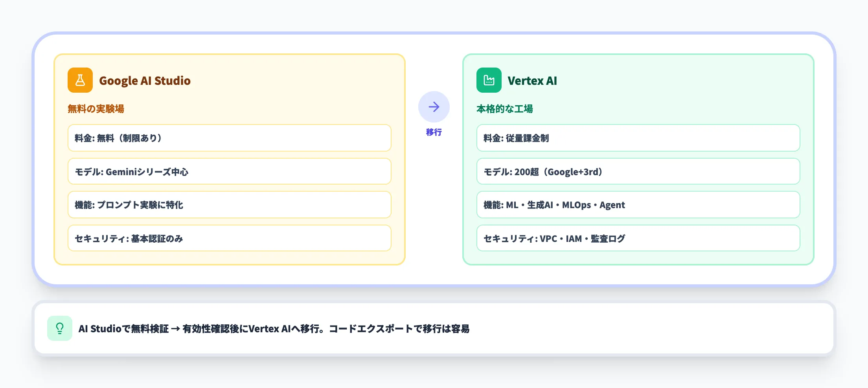868x388 pixels.
Task: Select the 料金: 無料（制限あり）row
Action: tap(229, 138)
